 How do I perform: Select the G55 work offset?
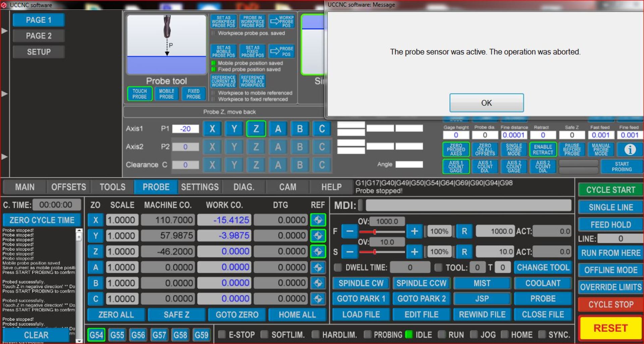[x=117, y=335]
